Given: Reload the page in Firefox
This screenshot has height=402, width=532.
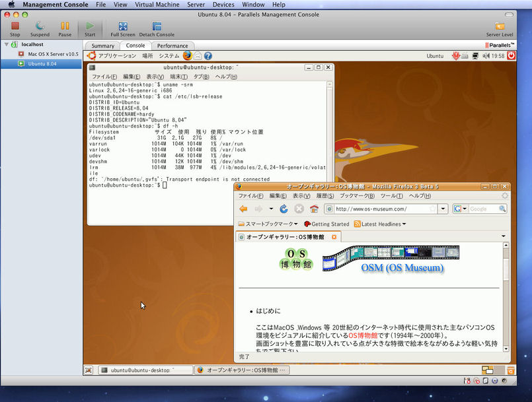Looking at the screenshot, I should tap(284, 209).
